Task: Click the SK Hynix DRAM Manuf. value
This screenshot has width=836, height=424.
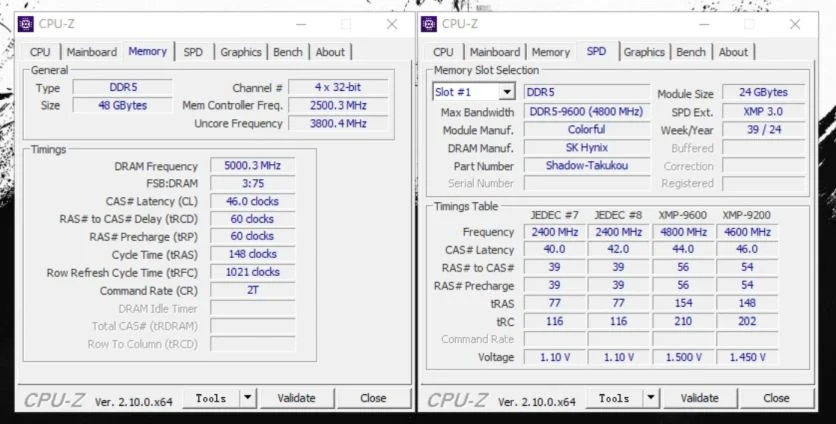Action: pos(586,148)
